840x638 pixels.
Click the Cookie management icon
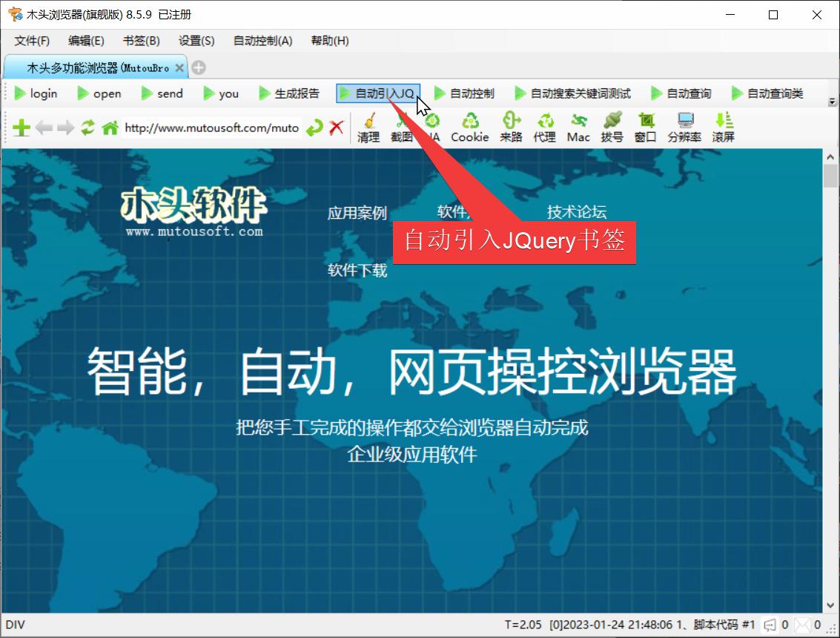click(x=470, y=126)
